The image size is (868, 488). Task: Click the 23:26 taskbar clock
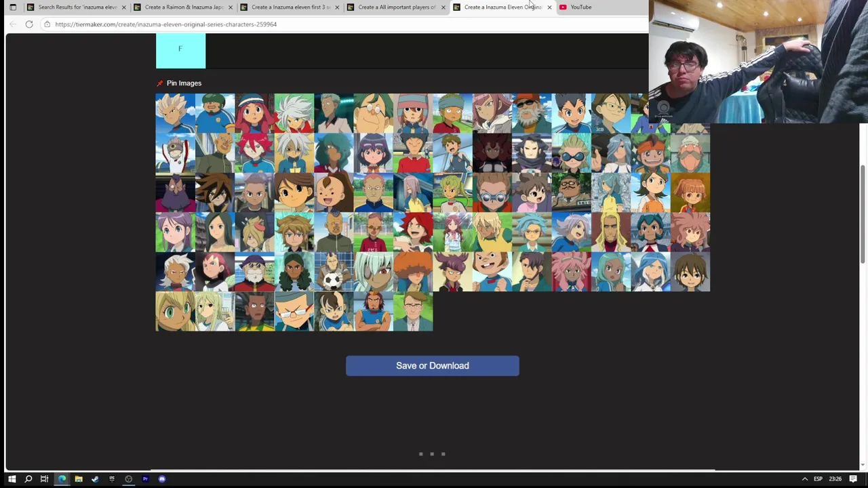pyautogui.click(x=835, y=479)
